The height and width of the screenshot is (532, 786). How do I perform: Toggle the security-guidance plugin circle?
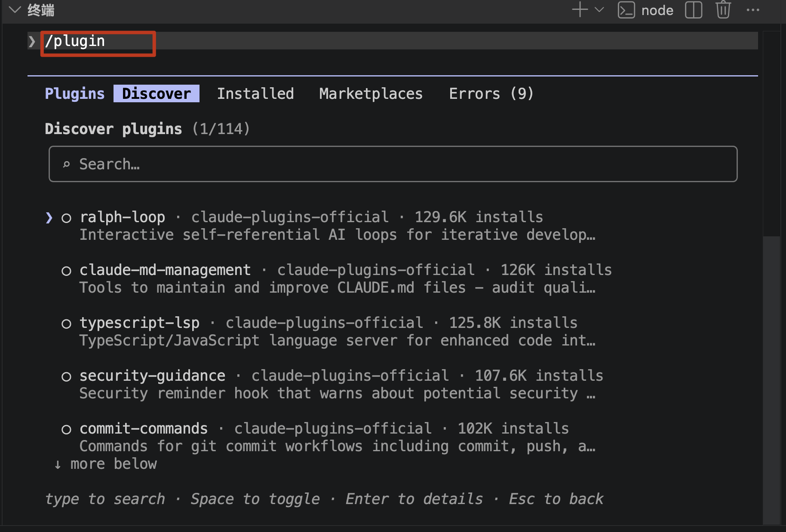point(66,376)
